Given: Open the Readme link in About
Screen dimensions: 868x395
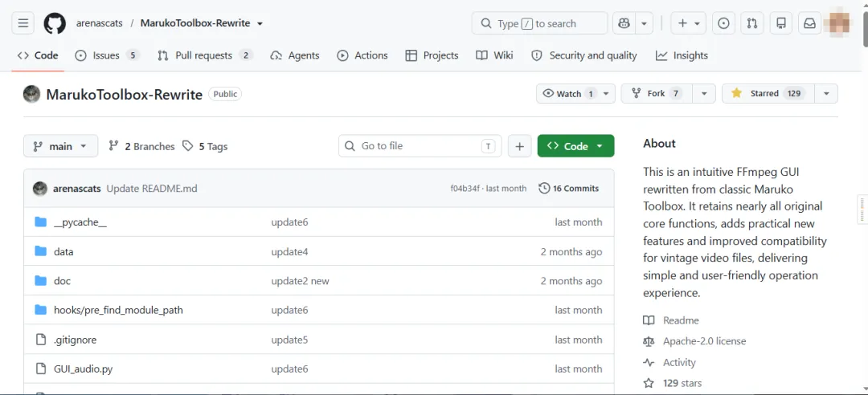Looking at the screenshot, I should (671, 320).
